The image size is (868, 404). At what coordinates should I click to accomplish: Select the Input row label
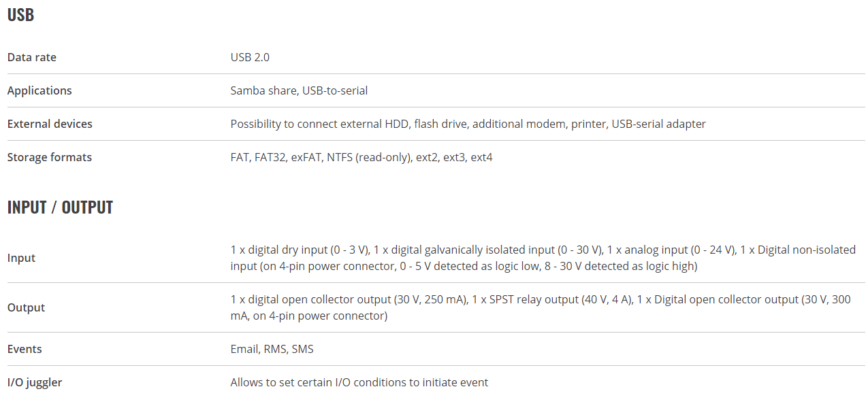[21, 258]
